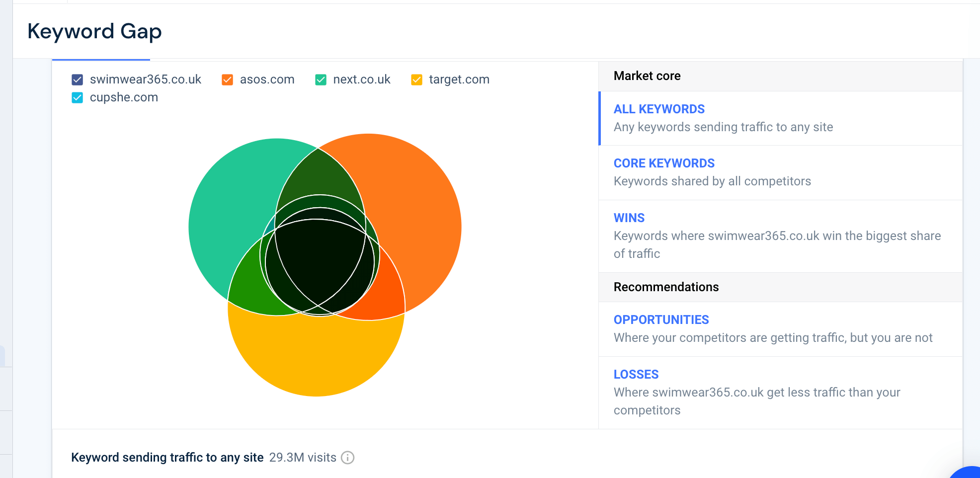Toggle the target.com checkbox
The height and width of the screenshot is (478, 980).
pos(416,80)
